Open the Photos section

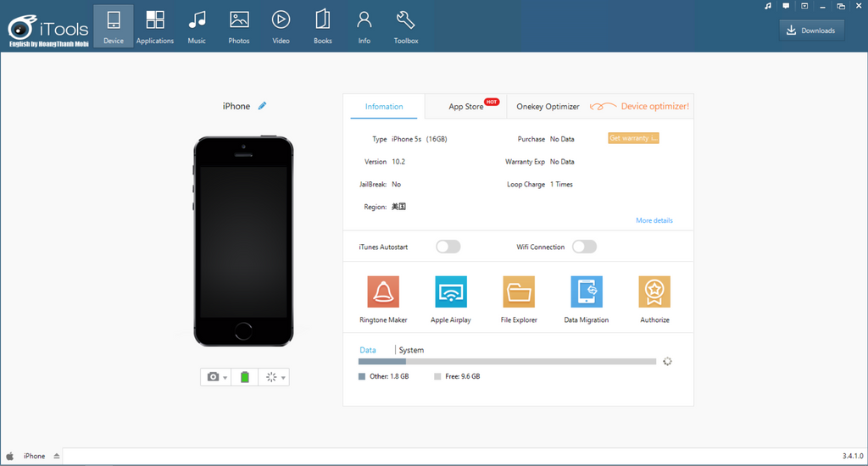click(x=238, y=26)
